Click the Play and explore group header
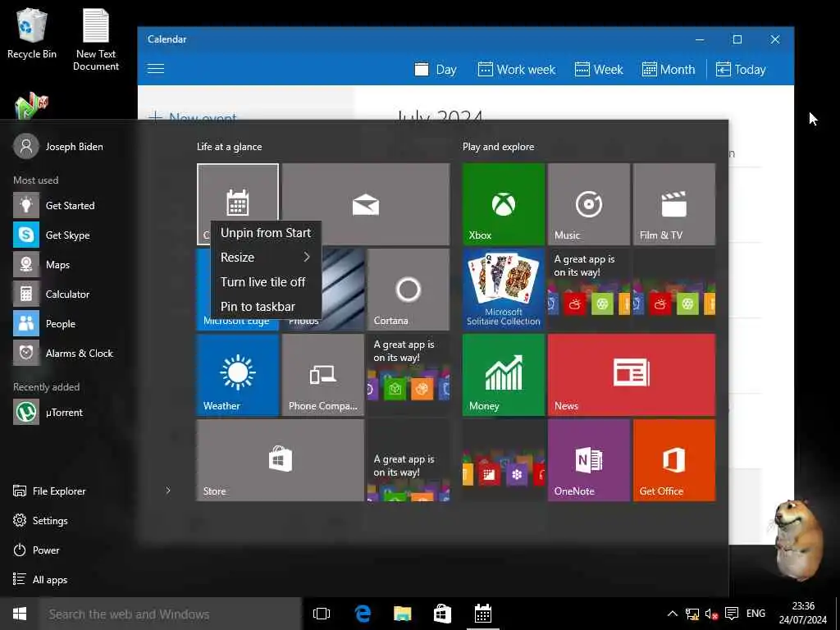The height and width of the screenshot is (630, 840). 498,147
